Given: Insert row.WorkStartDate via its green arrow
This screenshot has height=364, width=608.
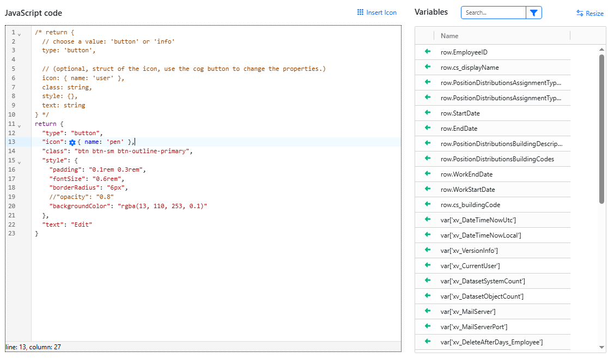Looking at the screenshot, I should click(x=428, y=189).
